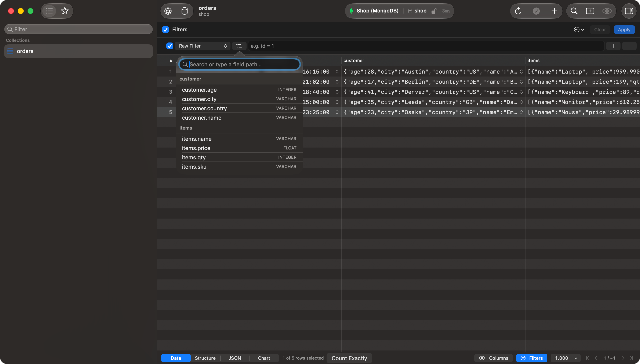Go to next page arrow
640x364 pixels.
click(623, 358)
